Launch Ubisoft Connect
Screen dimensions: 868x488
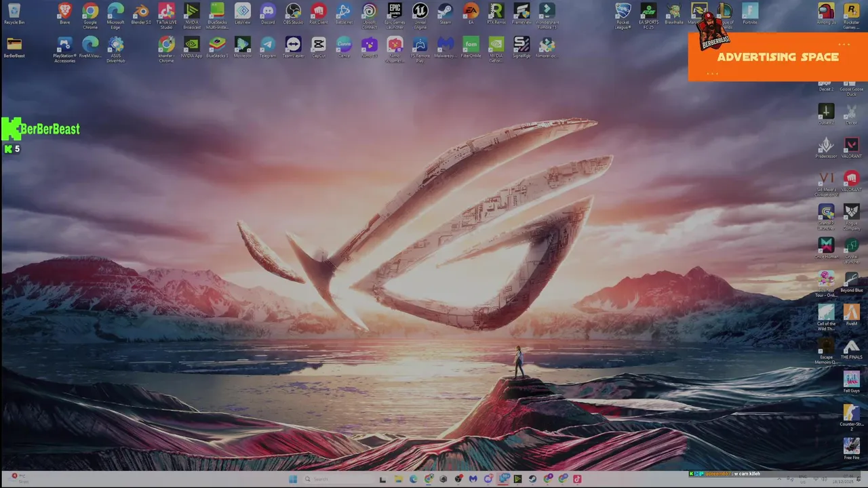[x=369, y=15]
